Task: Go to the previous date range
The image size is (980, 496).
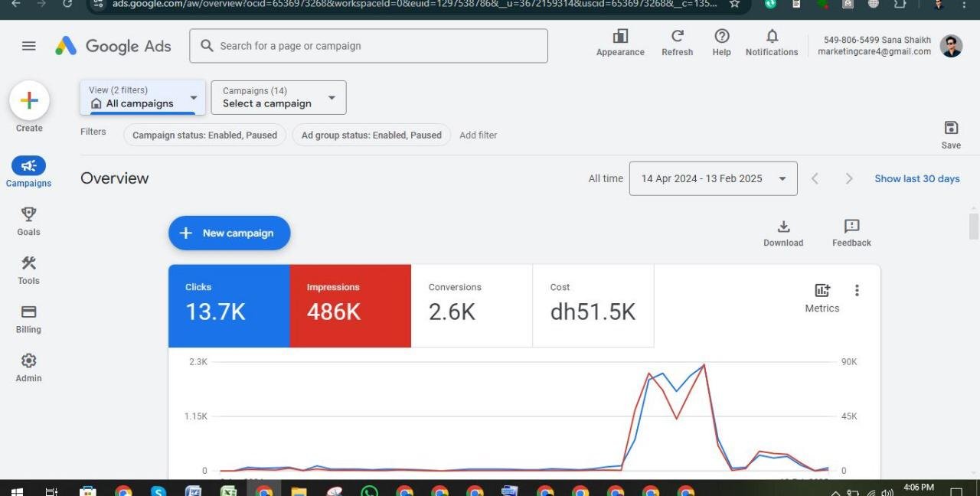Action: (815, 178)
